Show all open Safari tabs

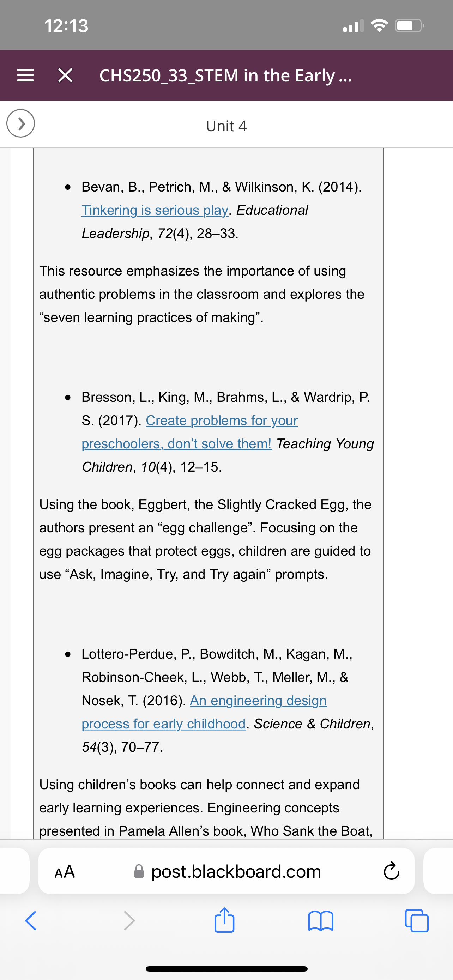(417, 921)
